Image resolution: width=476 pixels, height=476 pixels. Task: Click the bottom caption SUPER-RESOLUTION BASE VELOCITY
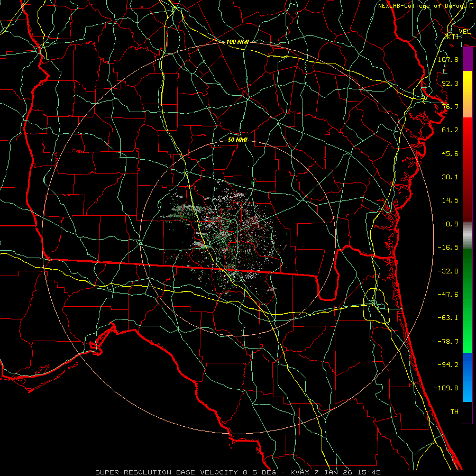click(x=167, y=472)
